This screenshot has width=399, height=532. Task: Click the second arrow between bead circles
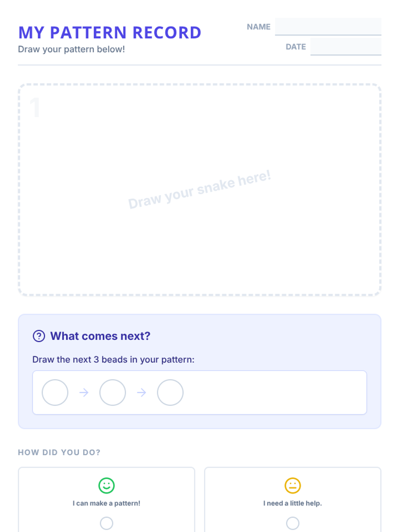(x=141, y=393)
